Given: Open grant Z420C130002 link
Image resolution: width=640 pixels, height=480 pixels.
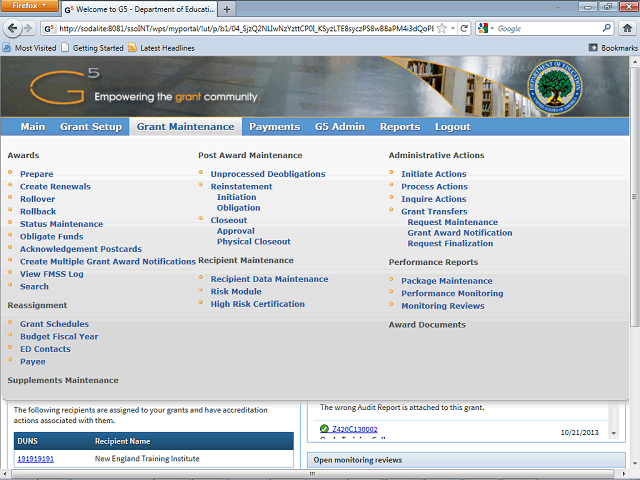Looking at the screenshot, I should [x=355, y=429].
